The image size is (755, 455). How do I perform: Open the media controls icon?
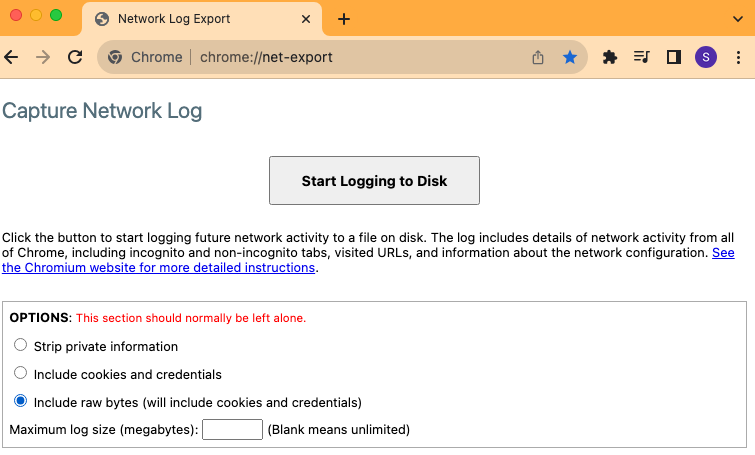(x=641, y=57)
